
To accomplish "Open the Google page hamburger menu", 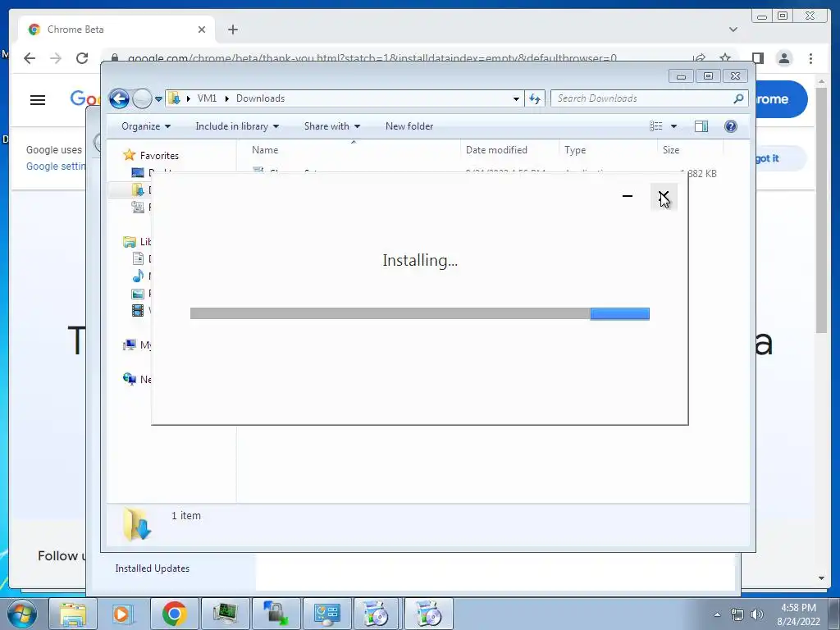I will 38,99.
